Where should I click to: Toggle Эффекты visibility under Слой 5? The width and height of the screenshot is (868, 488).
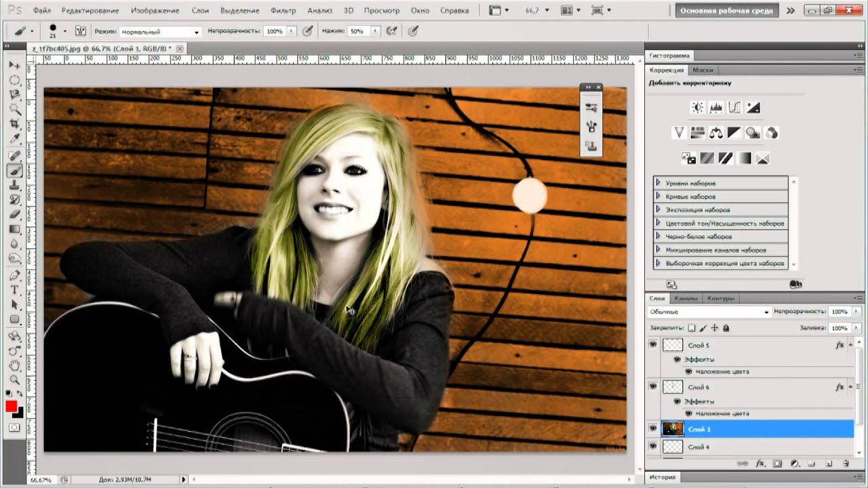point(677,360)
